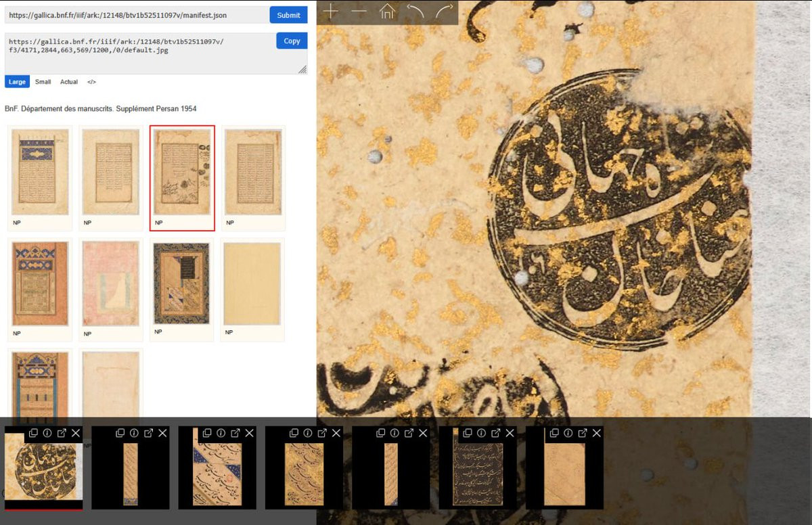Remove the circular seal crop
812x525 pixels.
pyautogui.click(x=76, y=433)
